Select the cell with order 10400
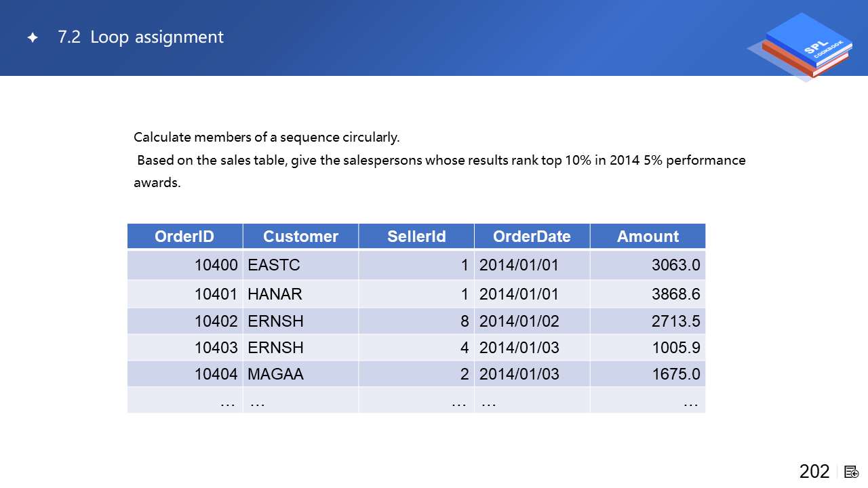Screen dimensions: 868x488 (216, 265)
